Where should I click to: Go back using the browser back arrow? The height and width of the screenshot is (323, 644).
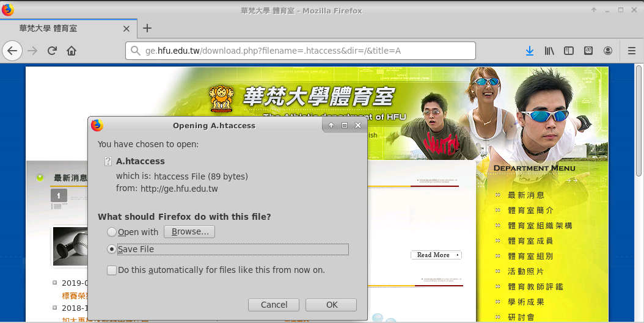12,51
